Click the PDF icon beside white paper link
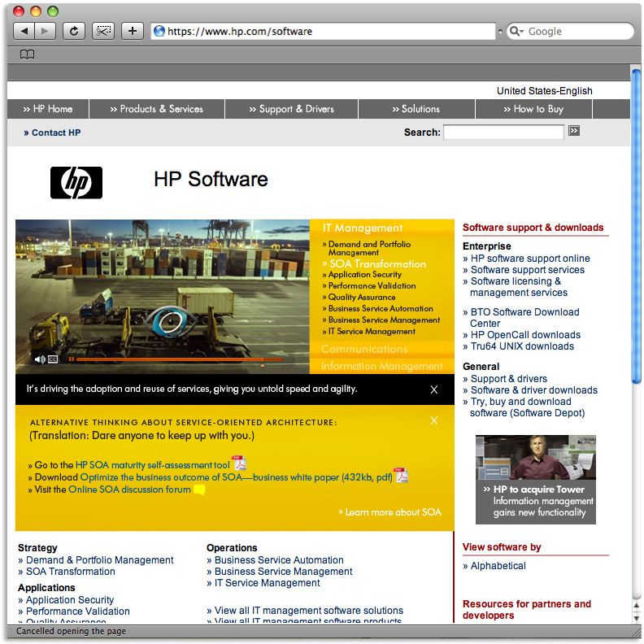This screenshot has height=644, width=644. pos(401,475)
